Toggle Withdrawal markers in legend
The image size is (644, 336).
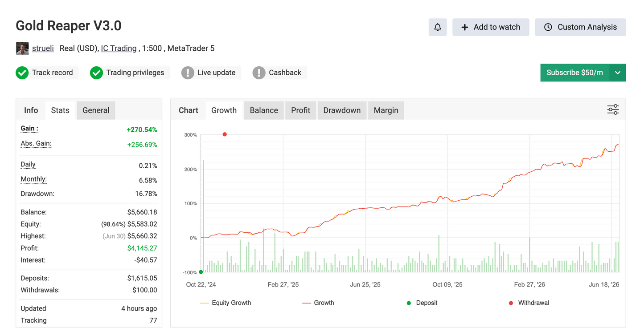[x=529, y=303]
